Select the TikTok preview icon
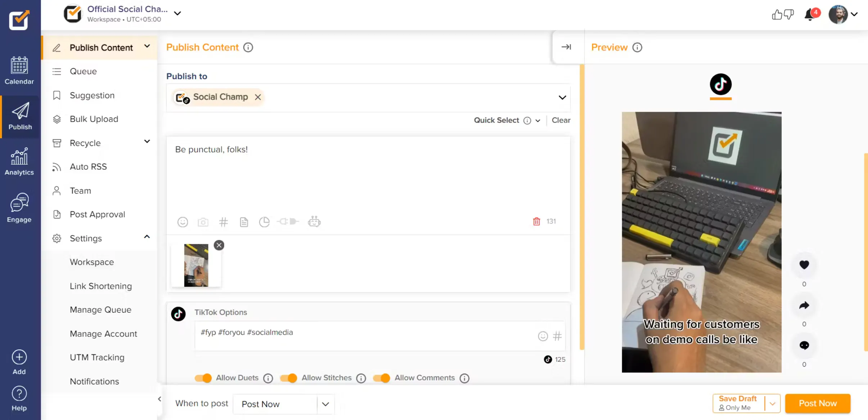The width and height of the screenshot is (868, 420). click(x=720, y=85)
